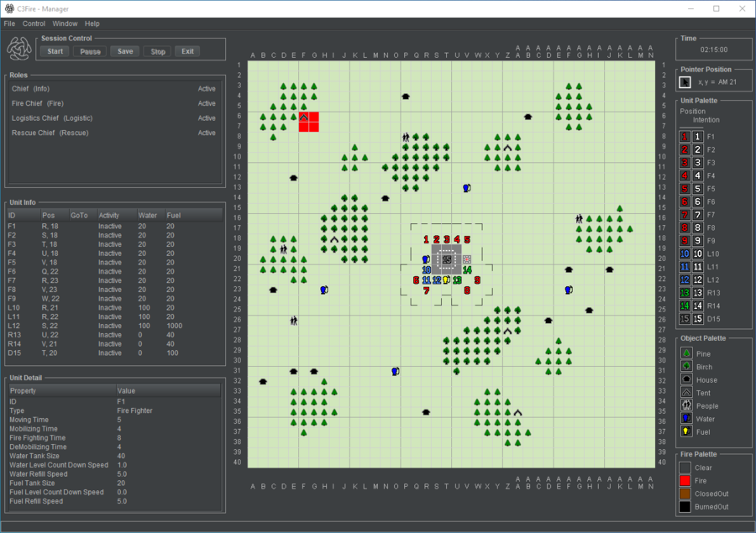This screenshot has width=756, height=533.
Task: Open the File menu
Action: [9, 24]
